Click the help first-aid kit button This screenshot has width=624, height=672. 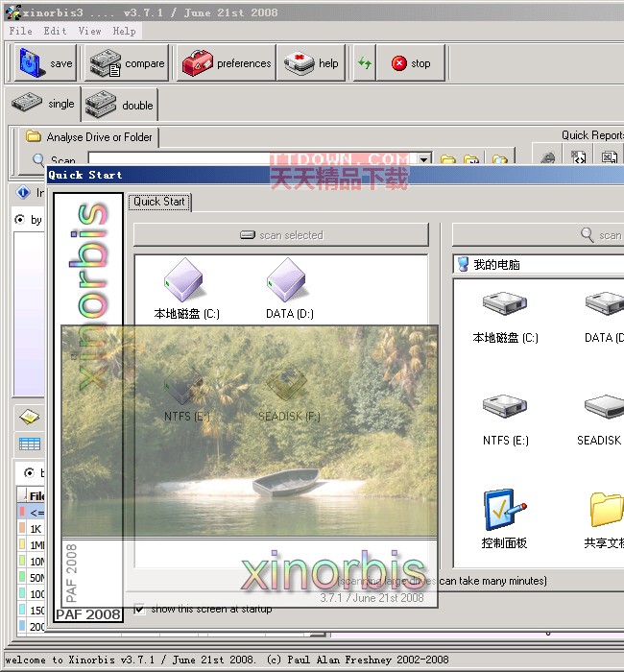311,63
